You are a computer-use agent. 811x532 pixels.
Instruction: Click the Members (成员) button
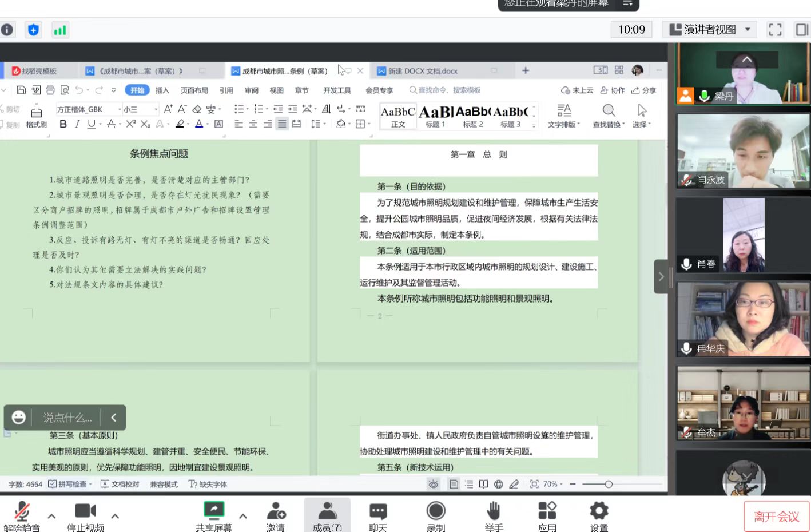point(327,514)
